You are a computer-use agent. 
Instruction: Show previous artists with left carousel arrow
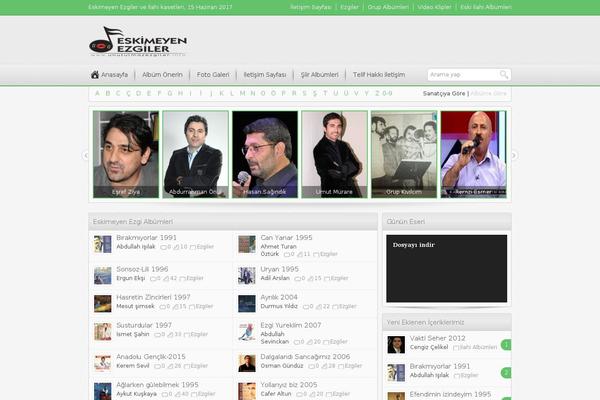[x=86, y=155]
